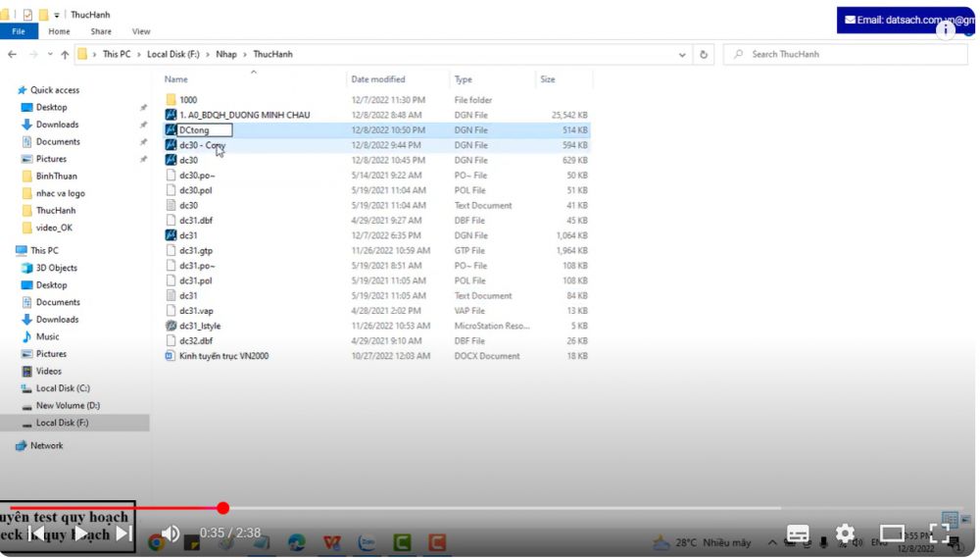The width and height of the screenshot is (980, 560).
Task: Skip to the next video
Action: click(123, 534)
